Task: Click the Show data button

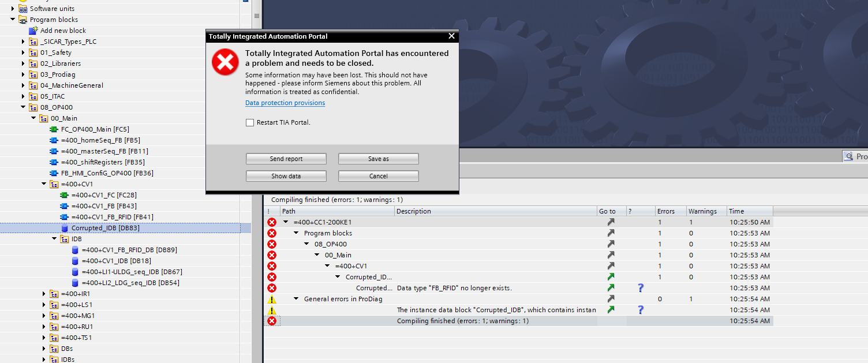Action: coord(286,176)
